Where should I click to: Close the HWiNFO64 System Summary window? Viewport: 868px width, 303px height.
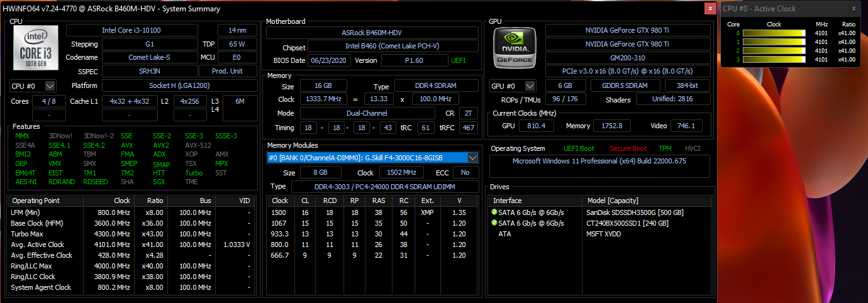coord(710,9)
